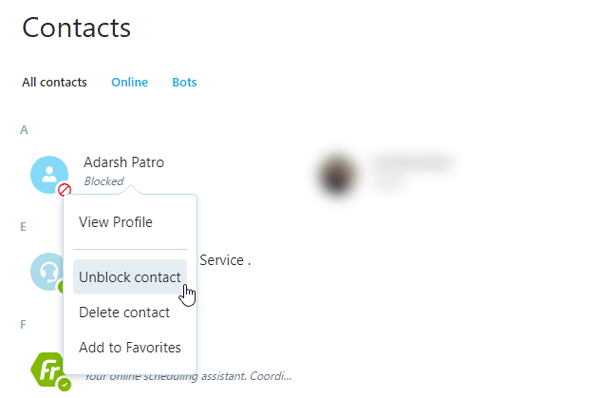Click the Blocked status text under Adarsh
Screen dimensions: 600x398
click(x=104, y=181)
